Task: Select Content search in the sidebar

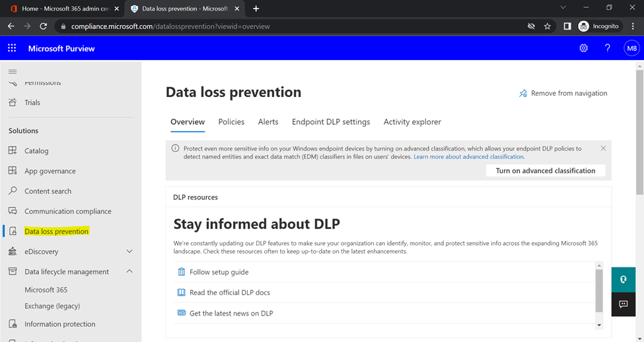Action: point(48,191)
